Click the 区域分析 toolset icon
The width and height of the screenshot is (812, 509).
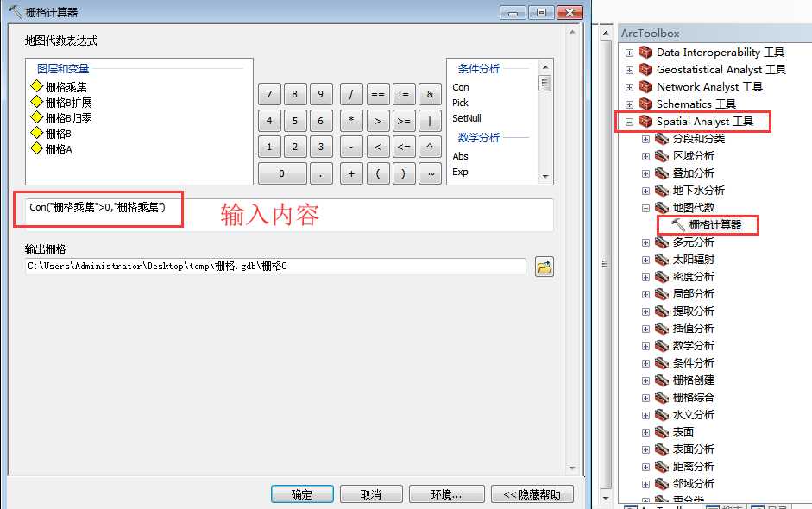coord(661,156)
